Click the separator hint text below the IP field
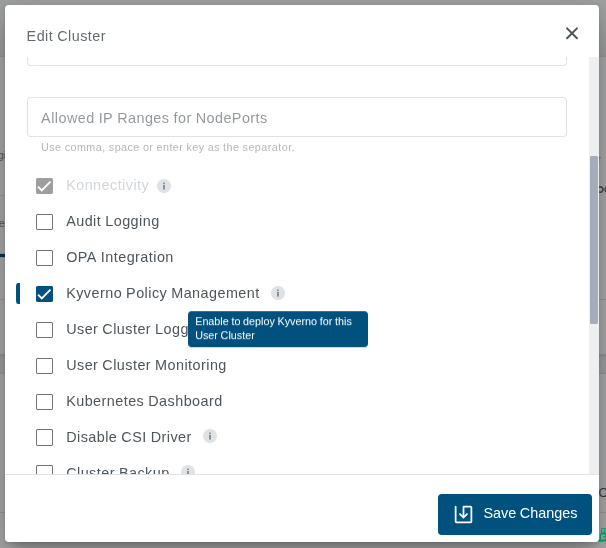 pos(168,147)
